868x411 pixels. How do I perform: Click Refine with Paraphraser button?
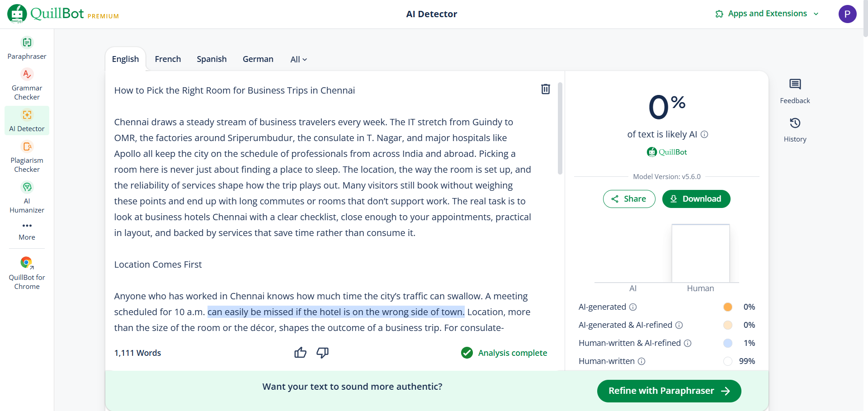pyautogui.click(x=669, y=391)
